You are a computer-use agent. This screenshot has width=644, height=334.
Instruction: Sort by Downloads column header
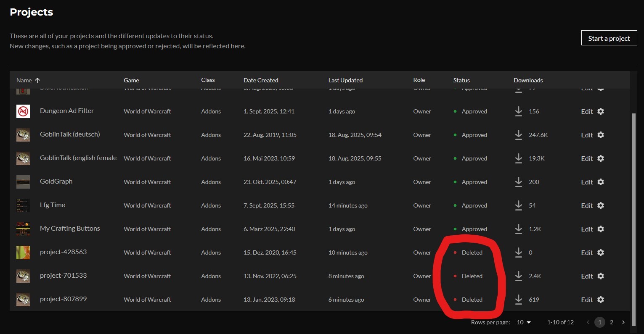point(528,80)
